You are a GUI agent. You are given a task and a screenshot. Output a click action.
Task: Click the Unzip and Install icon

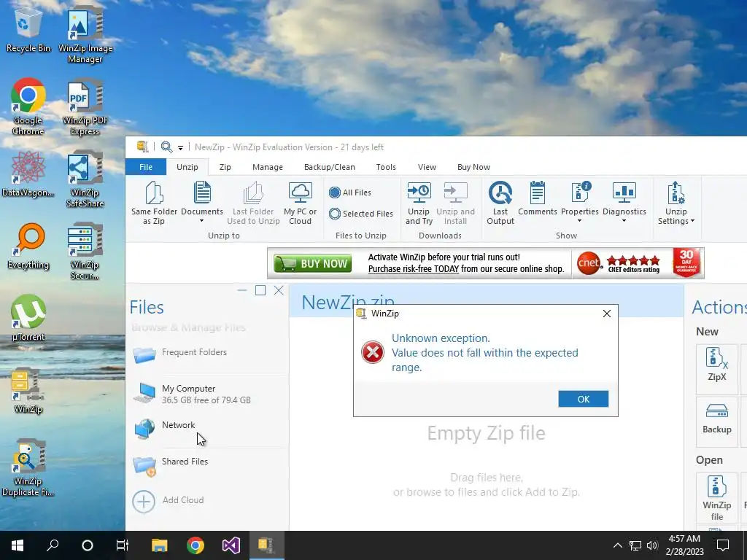455,192
